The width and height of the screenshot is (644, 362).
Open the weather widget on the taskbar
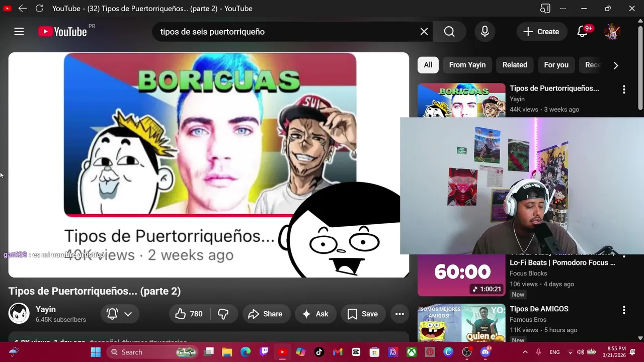tap(14, 352)
